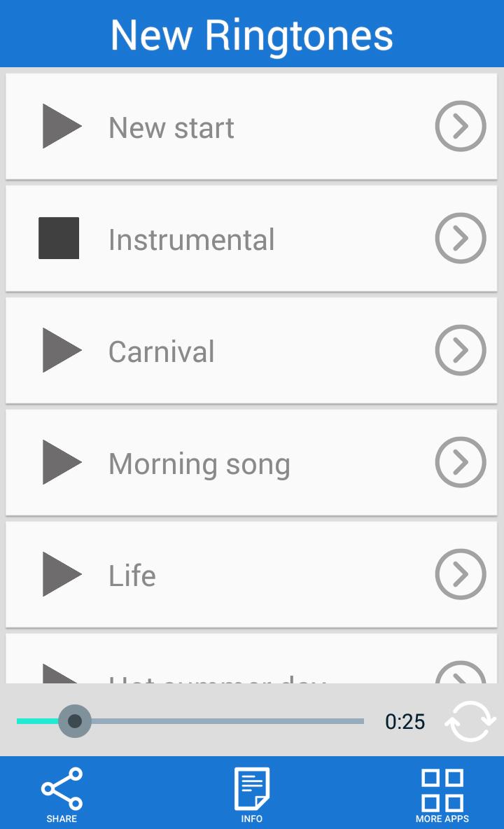Tap the Instrumental title text

(191, 239)
